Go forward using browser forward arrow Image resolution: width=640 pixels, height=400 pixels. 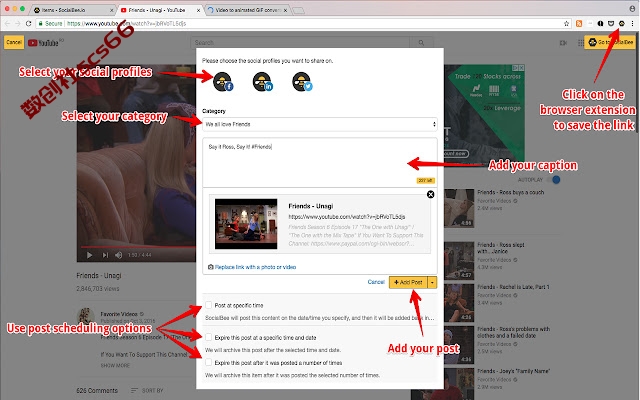(17, 23)
